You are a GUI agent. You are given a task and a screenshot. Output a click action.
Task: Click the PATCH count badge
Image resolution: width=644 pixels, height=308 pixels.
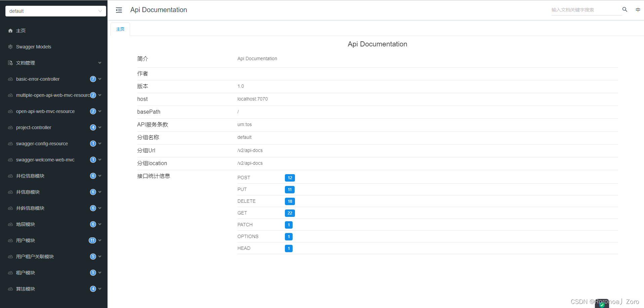click(x=289, y=225)
